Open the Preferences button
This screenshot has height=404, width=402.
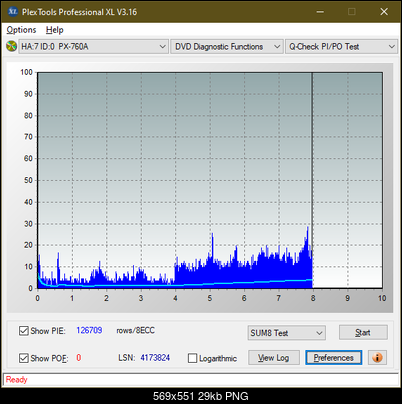(334, 358)
